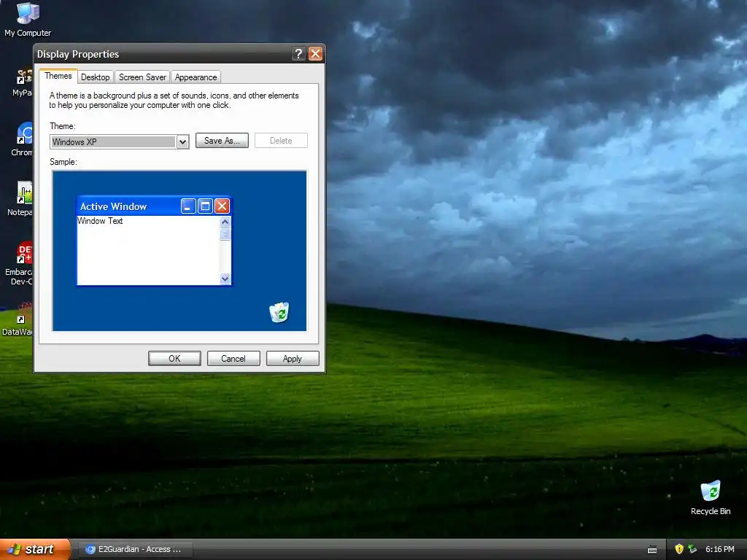Expand the Theme dropdown arrow
This screenshot has width=747, height=560.
[x=182, y=142]
